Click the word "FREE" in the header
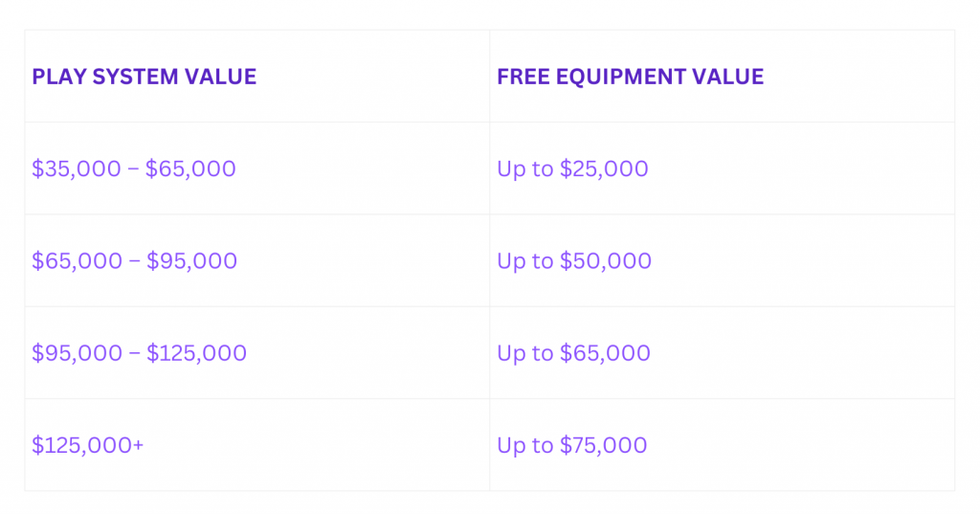 tap(523, 77)
